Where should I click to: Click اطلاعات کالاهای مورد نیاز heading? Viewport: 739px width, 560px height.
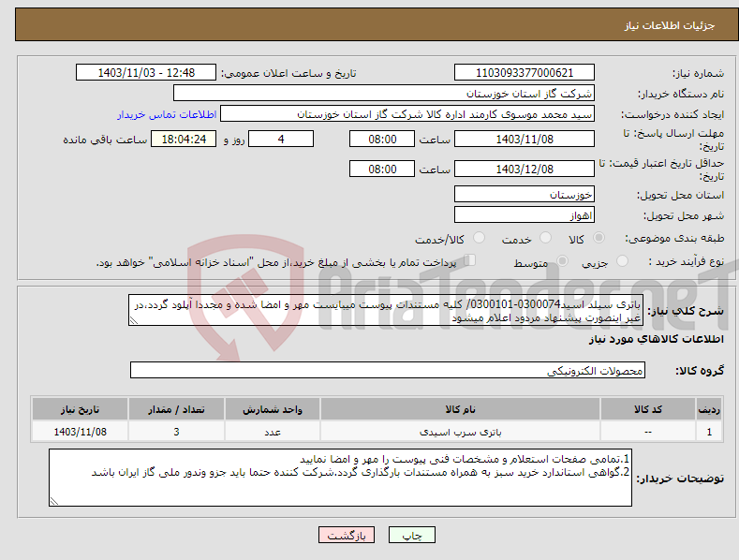tap(656, 339)
